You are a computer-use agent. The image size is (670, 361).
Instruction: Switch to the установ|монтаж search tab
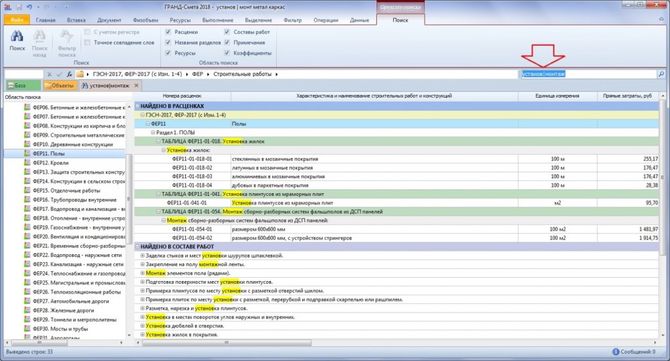tap(109, 85)
